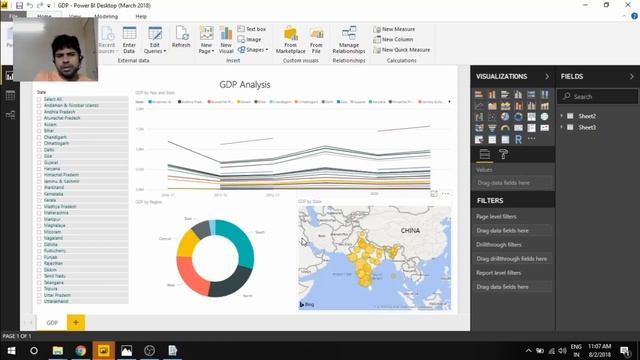Click the Bing map visual
Viewport: 640px width, 360px height.
(x=375, y=258)
